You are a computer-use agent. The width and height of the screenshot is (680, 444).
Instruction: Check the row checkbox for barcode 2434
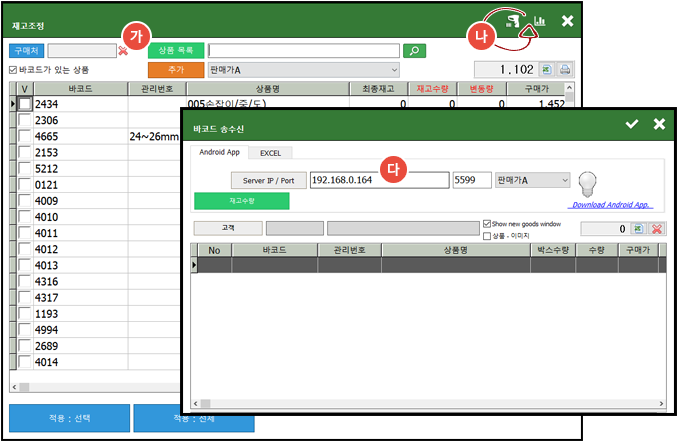click(x=25, y=104)
